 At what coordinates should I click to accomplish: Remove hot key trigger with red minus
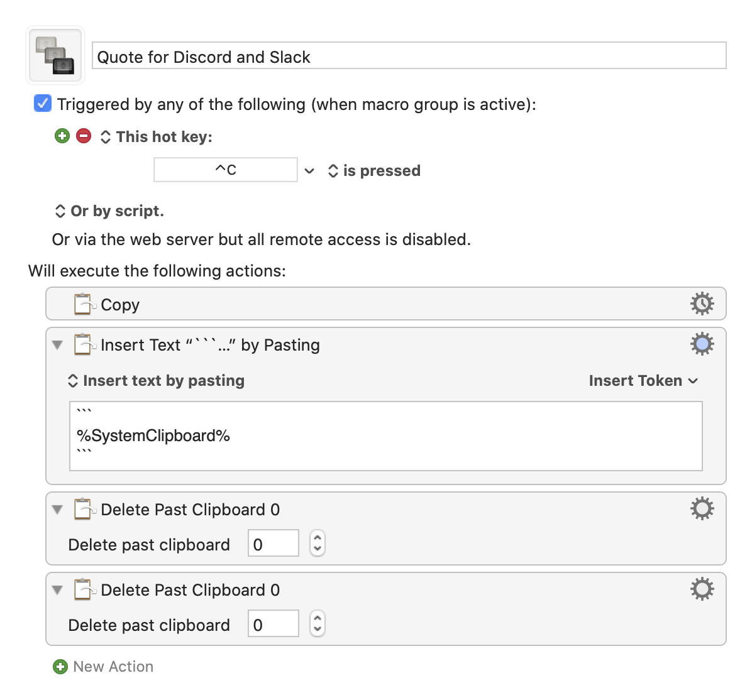pos(84,136)
